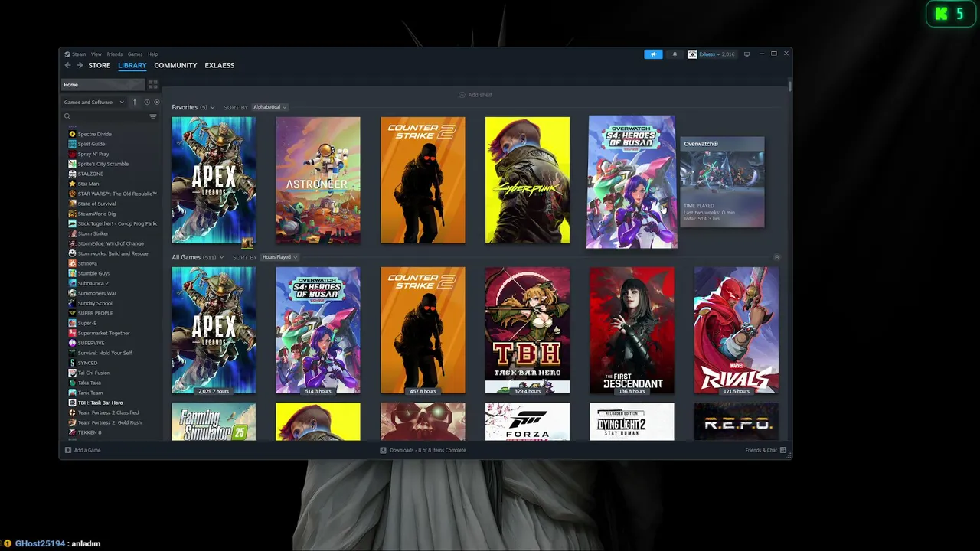Select the Marvel Rivals cover
This screenshot has width=980, height=551.
737,331
